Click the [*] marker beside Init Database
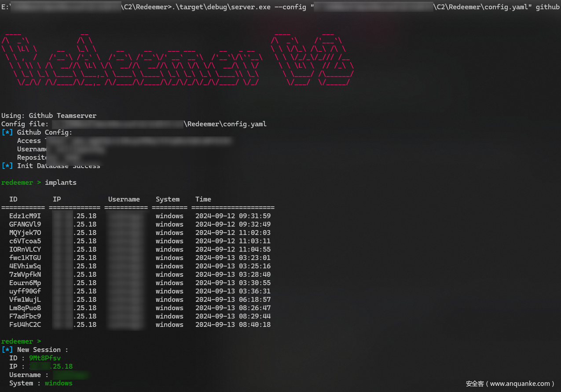 point(7,166)
